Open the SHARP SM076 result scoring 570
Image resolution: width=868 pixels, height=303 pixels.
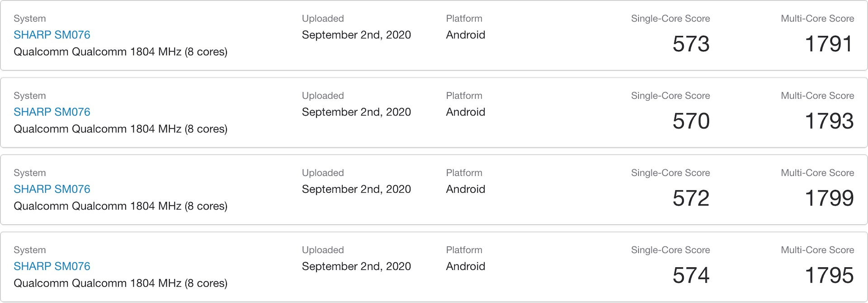[52, 112]
